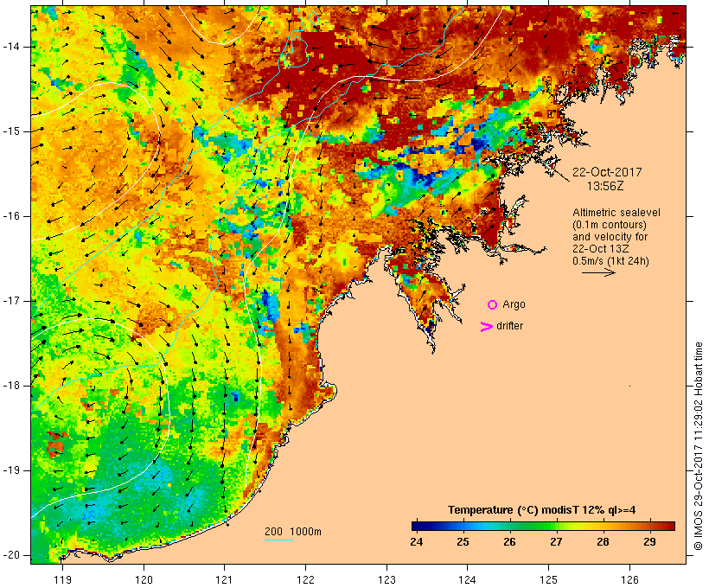Click the temperature color bar
Viewport: 709px width, 588px height.
[543, 526]
